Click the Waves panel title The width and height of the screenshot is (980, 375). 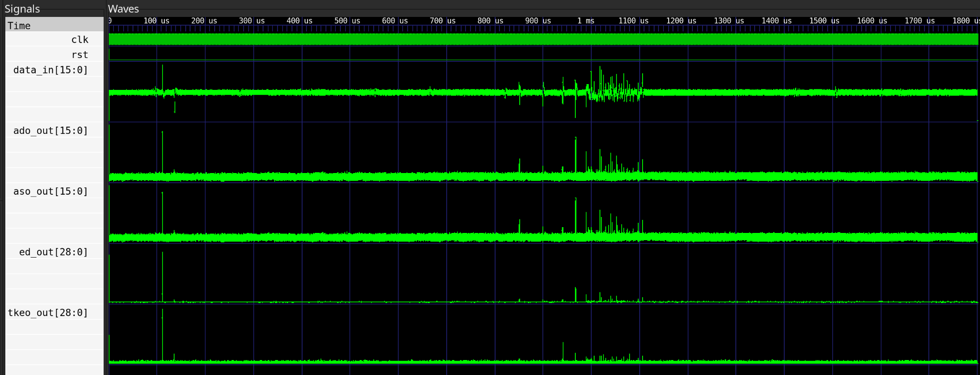[123, 9]
